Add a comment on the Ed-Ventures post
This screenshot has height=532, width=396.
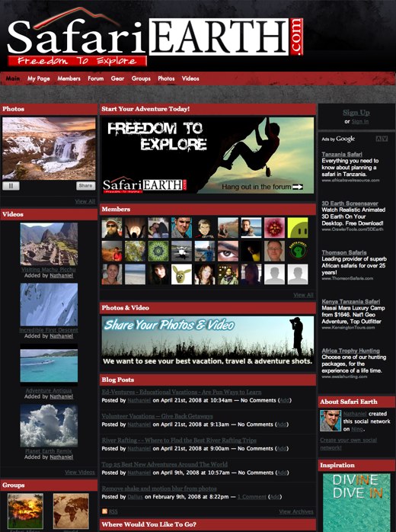click(x=285, y=400)
